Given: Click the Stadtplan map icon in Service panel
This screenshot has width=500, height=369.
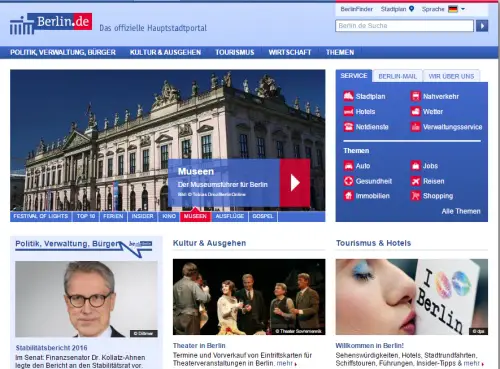Looking at the screenshot, I should tap(348, 96).
